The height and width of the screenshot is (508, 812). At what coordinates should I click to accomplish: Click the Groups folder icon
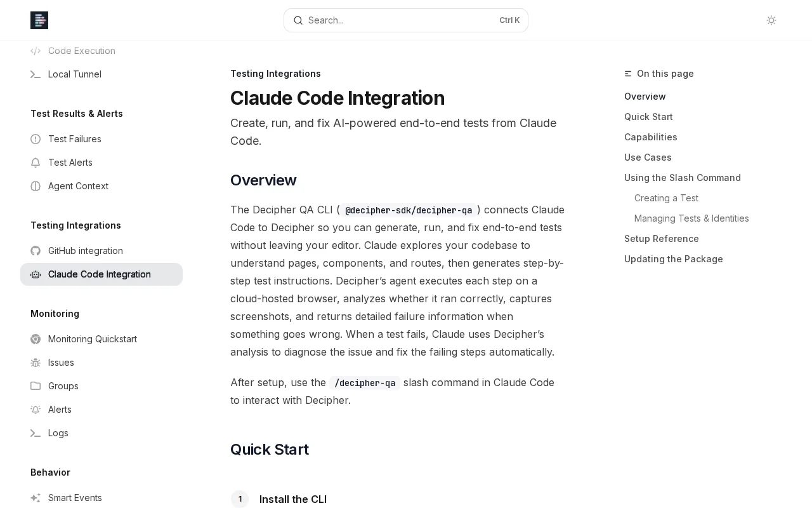36,386
